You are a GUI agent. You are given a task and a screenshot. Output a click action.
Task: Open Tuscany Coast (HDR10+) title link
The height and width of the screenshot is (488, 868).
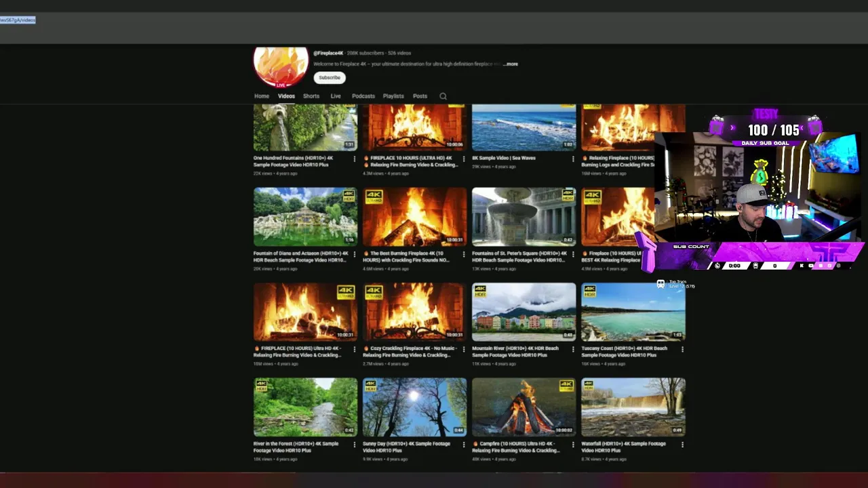(x=625, y=352)
